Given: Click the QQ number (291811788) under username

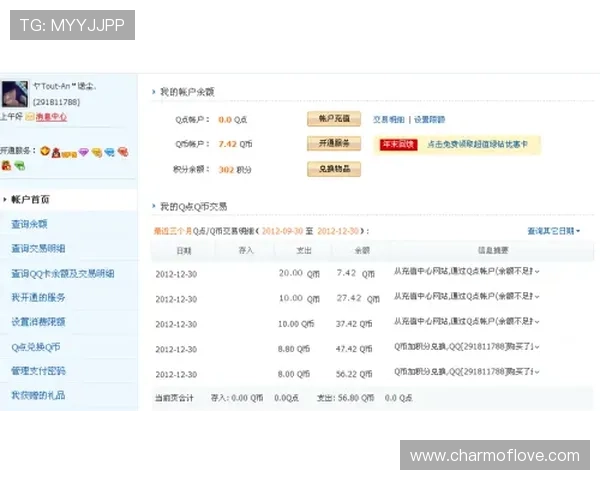Looking at the screenshot, I should click(x=57, y=102).
